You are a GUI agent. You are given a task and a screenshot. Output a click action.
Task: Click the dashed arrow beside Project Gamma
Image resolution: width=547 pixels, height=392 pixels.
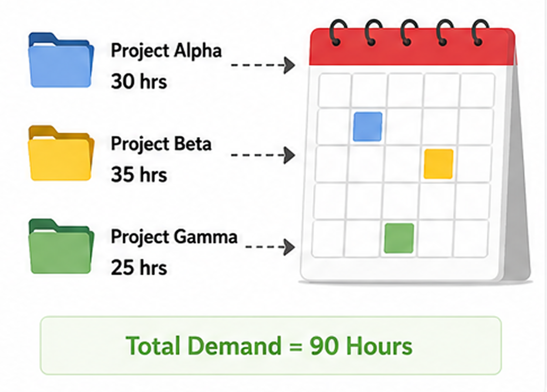pos(270,247)
